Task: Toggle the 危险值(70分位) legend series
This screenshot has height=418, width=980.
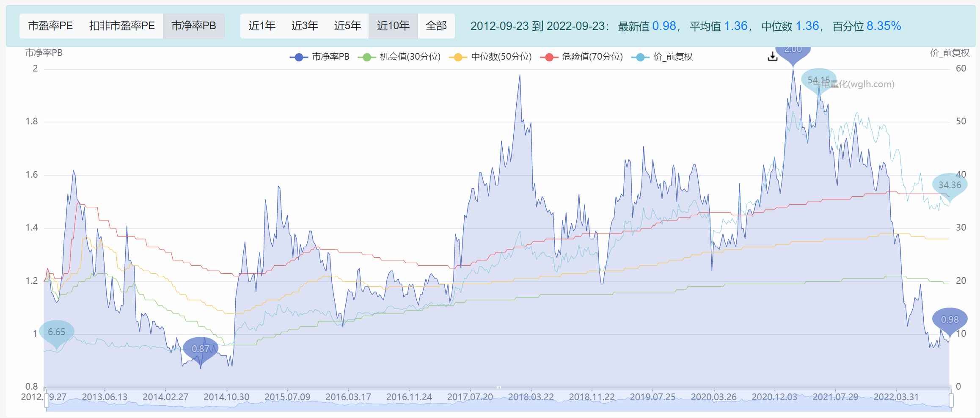Action: [x=581, y=57]
